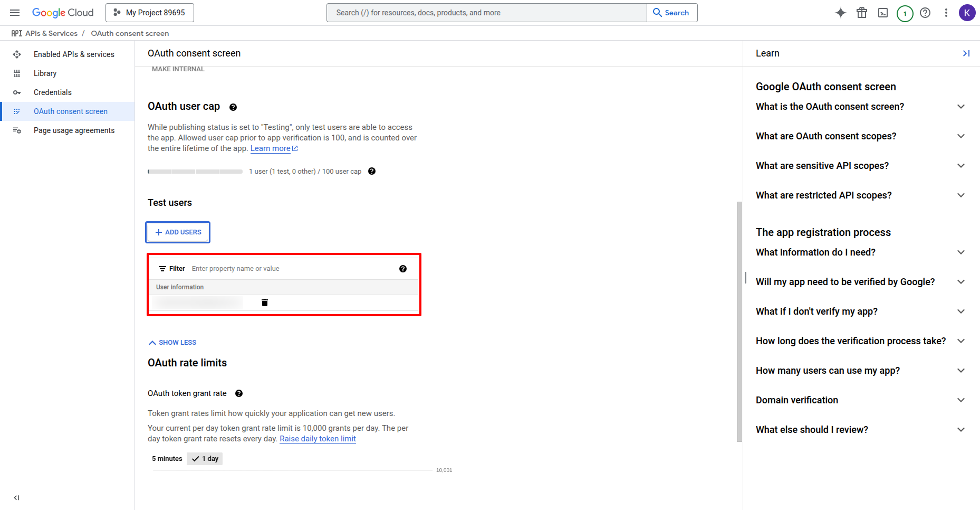The height and width of the screenshot is (510, 980).
Task: Click the main content vertical scrollbar
Action: 739,322
